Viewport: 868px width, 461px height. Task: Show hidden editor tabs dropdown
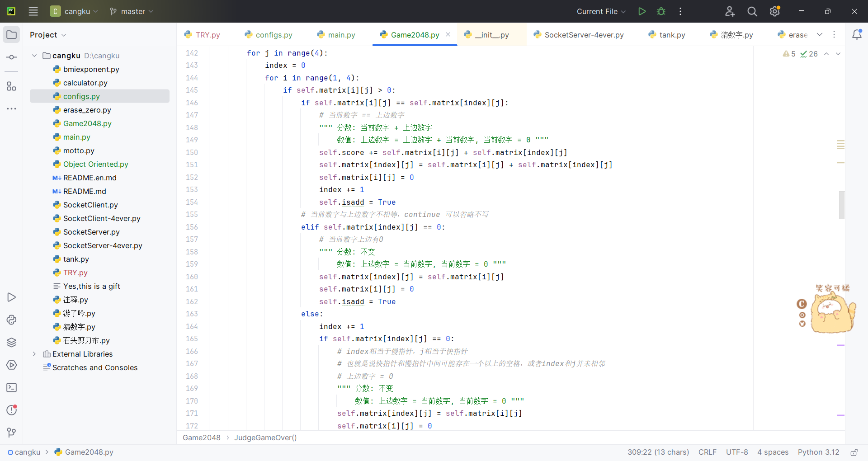coord(820,35)
